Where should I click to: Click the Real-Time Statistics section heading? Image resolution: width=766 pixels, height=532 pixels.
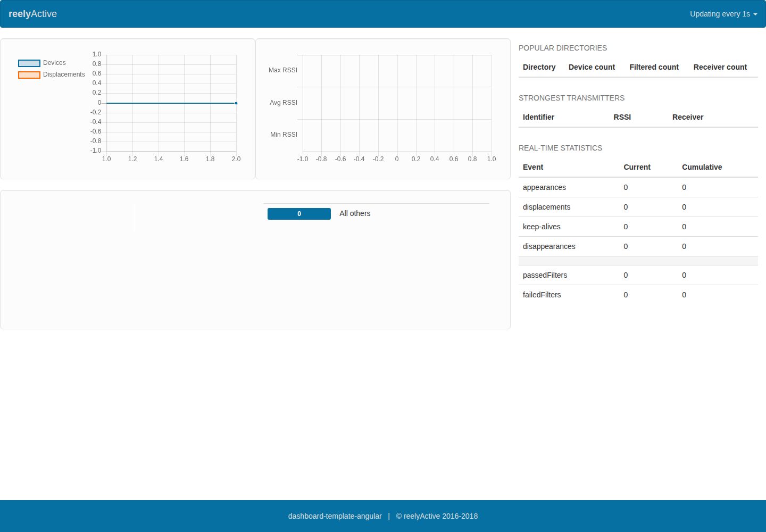[x=560, y=148]
